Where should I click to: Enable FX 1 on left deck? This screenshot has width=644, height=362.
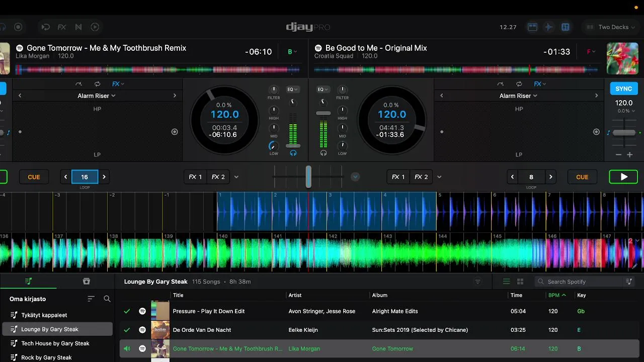[x=195, y=177]
